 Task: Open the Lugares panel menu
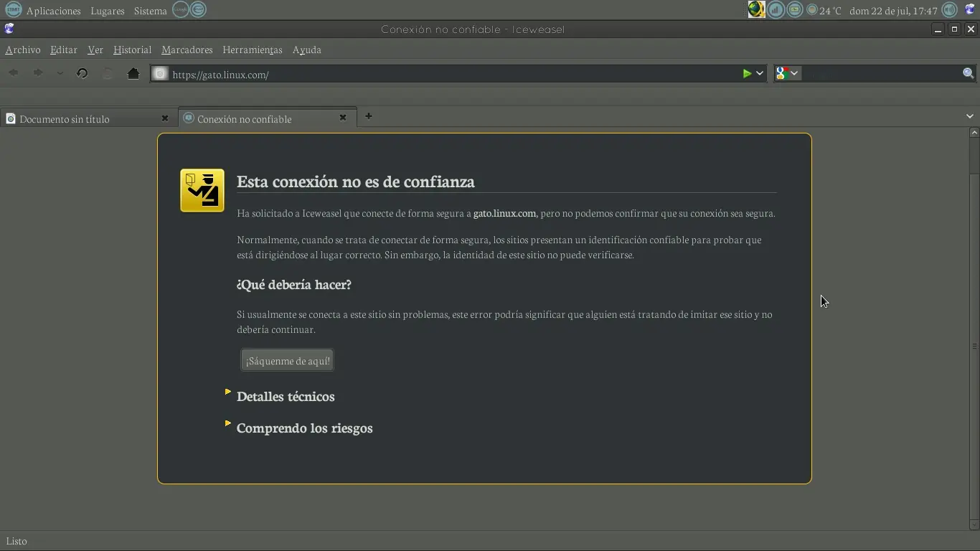pos(108,11)
